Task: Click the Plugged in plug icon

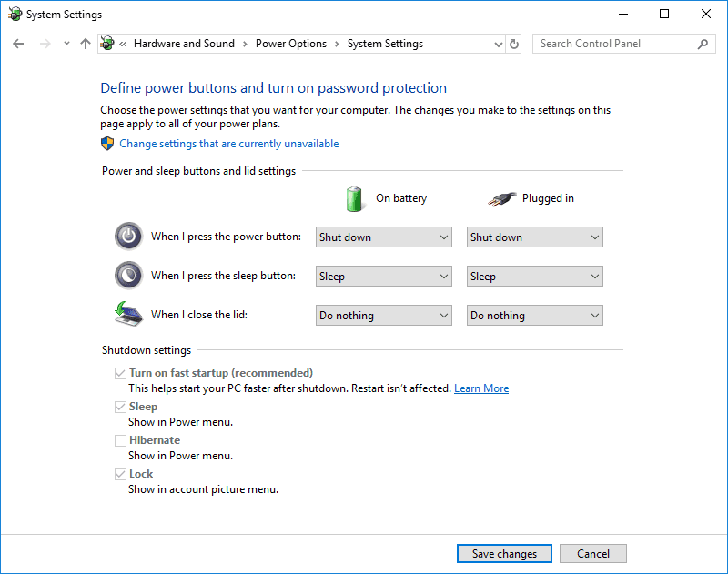Action: [x=501, y=198]
